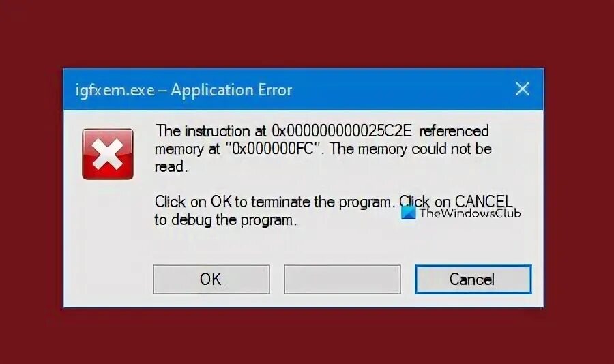Click the word "read." in message
This screenshot has height=364, width=614.
click(171, 167)
